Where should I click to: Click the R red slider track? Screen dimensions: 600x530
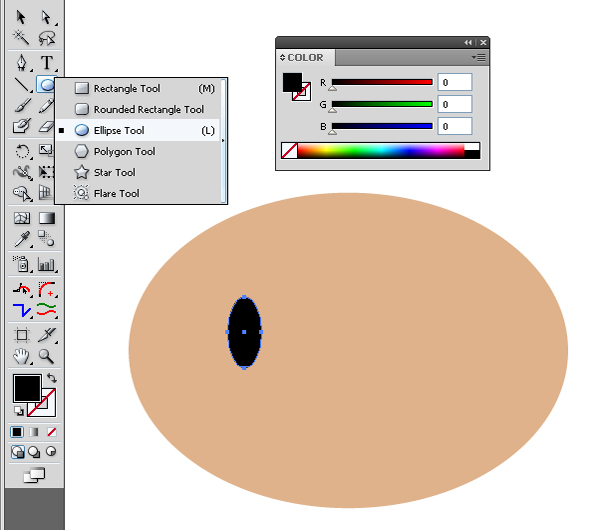(x=382, y=82)
